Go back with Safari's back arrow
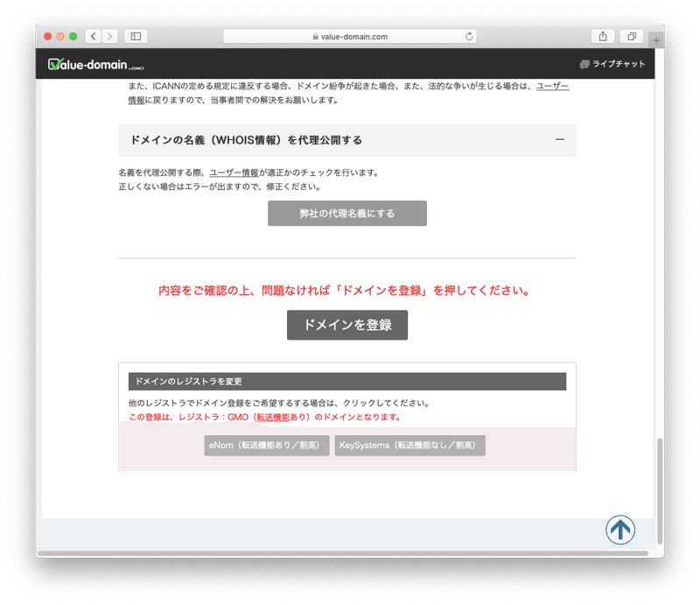The width and height of the screenshot is (700, 605). [x=94, y=36]
